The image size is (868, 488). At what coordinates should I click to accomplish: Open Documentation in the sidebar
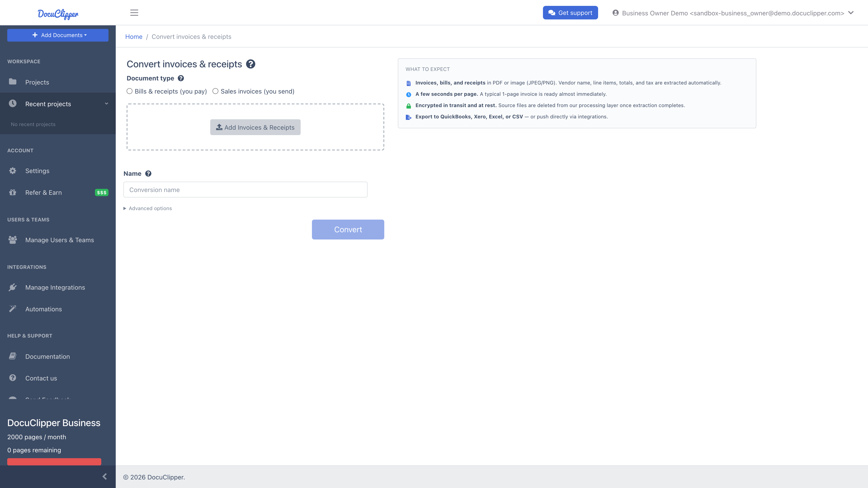click(x=58, y=357)
